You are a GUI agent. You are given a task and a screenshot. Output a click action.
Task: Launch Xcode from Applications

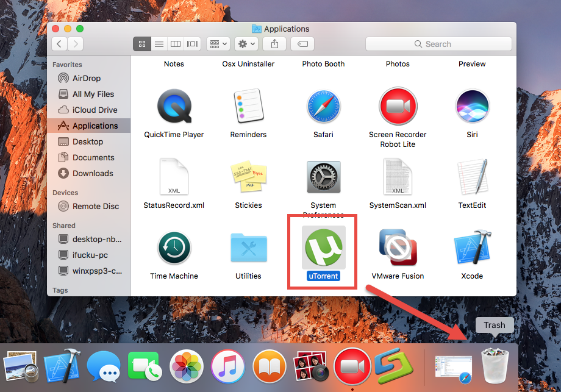pyautogui.click(x=472, y=248)
